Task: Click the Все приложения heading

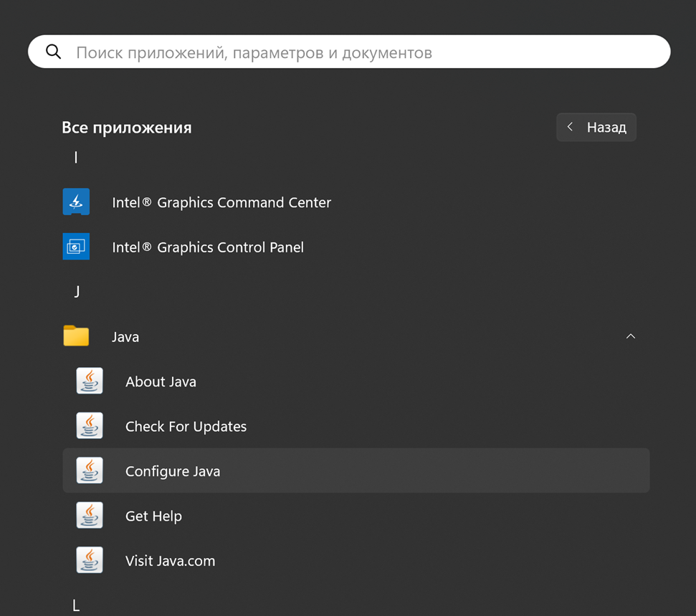Action: coord(126,128)
